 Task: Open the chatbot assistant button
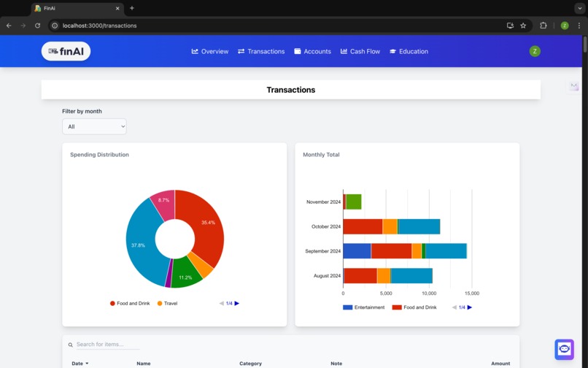pos(565,349)
